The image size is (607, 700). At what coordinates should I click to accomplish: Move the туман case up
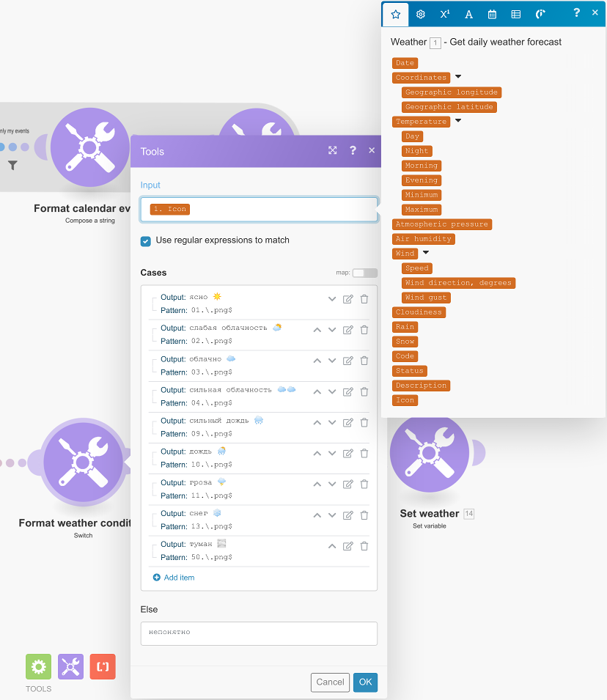tap(332, 546)
